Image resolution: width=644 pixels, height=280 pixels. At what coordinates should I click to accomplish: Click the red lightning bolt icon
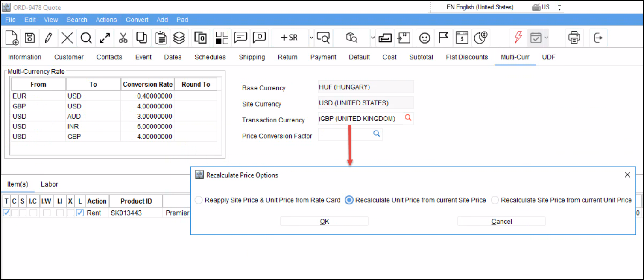click(518, 38)
